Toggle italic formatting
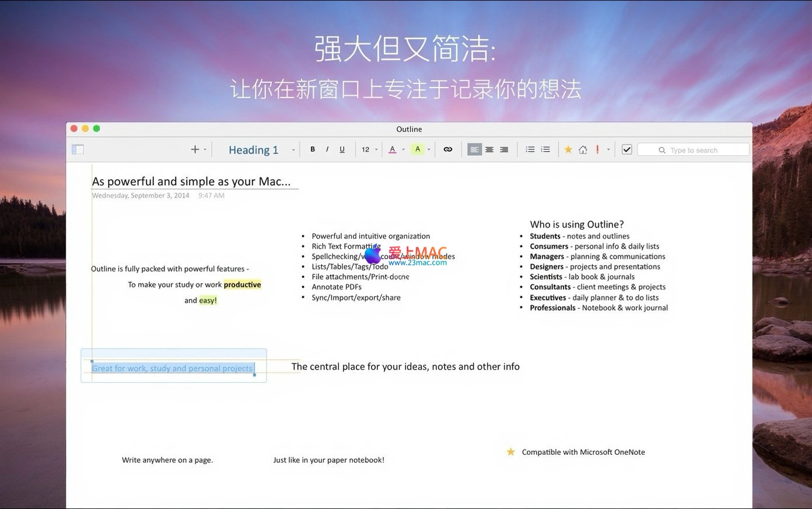Image resolution: width=812 pixels, height=509 pixels. 327,149
